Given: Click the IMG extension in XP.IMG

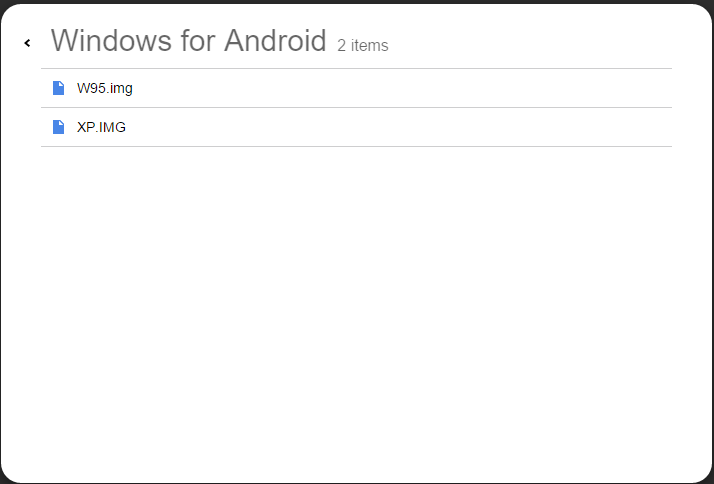Looking at the screenshot, I should tap(112, 127).
